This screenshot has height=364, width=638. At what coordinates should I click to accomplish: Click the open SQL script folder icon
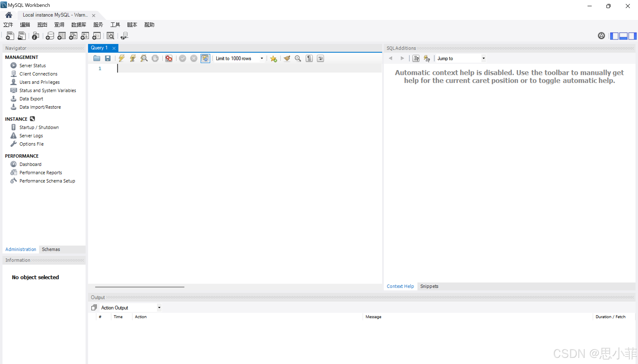[x=97, y=58]
